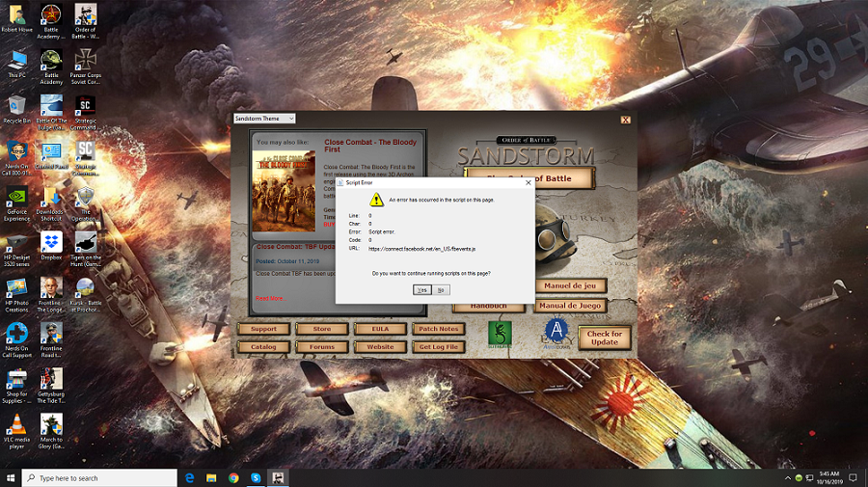Click the green Slitherine logo in launcher
The height and width of the screenshot is (487, 868).
click(x=500, y=335)
